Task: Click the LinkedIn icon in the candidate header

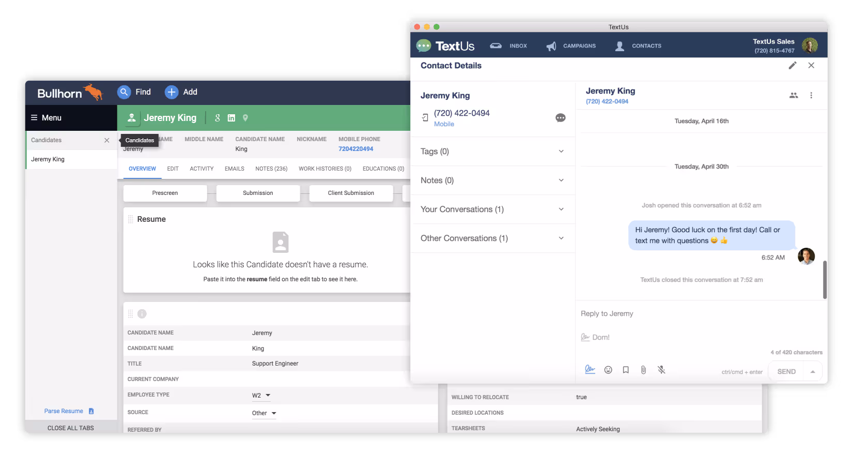Action: (231, 118)
